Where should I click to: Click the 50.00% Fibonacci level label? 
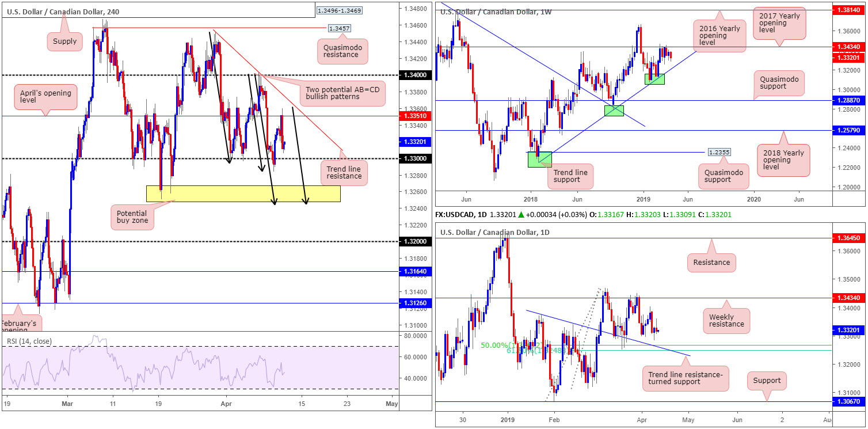click(512, 345)
